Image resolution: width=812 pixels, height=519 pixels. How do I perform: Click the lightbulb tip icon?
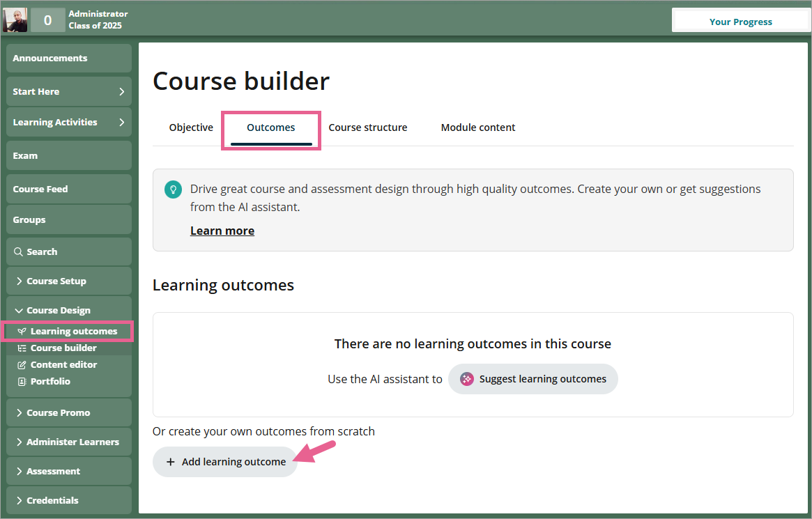point(173,189)
